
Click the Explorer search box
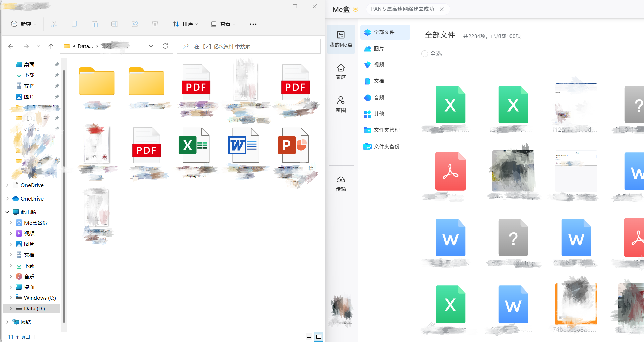click(x=249, y=46)
